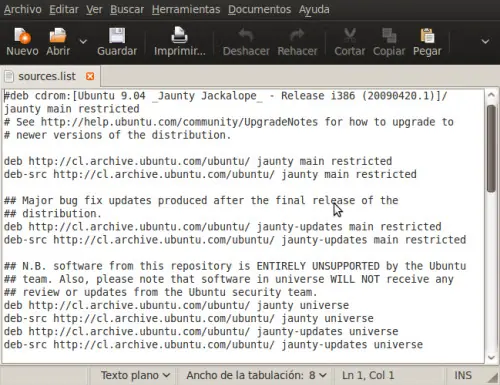Viewport: 500px width, 385px height.
Task: Click the '#deb cdrom:[Ubuntu 9.04' line
Action: [226, 96]
